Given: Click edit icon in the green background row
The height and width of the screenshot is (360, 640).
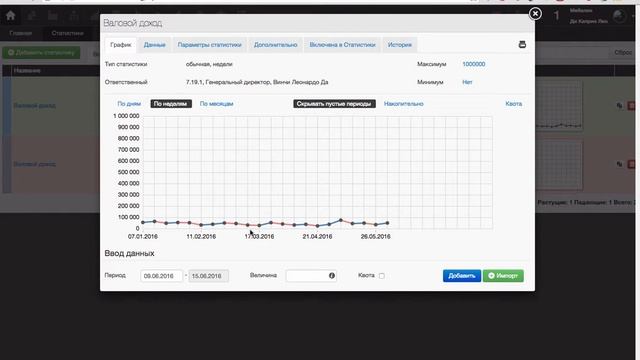Looking at the screenshot, I should (x=619, y=105).
